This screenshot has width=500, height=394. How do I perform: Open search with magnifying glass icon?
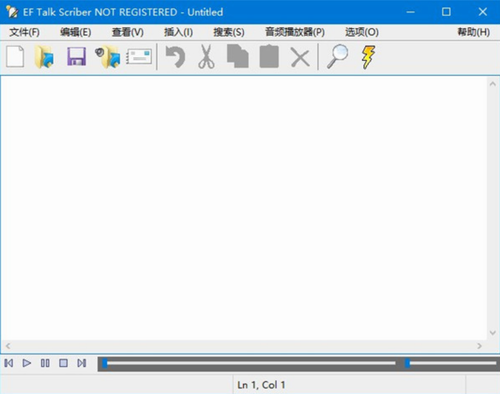coord(337,57)
